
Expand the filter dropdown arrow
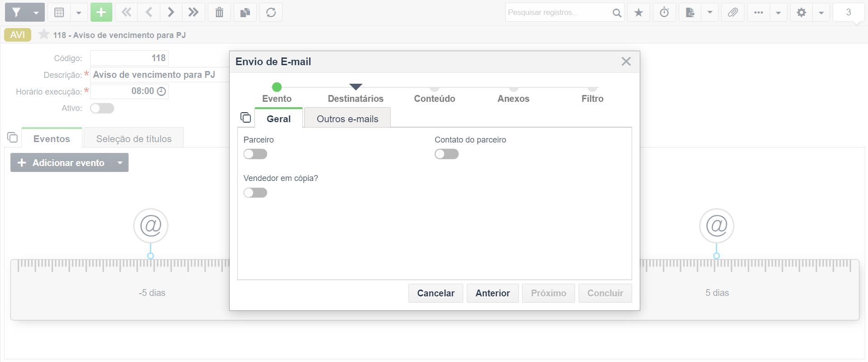tap(36, 12)
